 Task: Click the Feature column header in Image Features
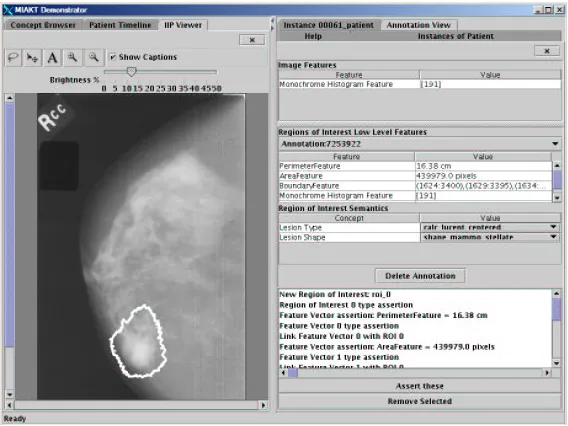tap(349, 75)
